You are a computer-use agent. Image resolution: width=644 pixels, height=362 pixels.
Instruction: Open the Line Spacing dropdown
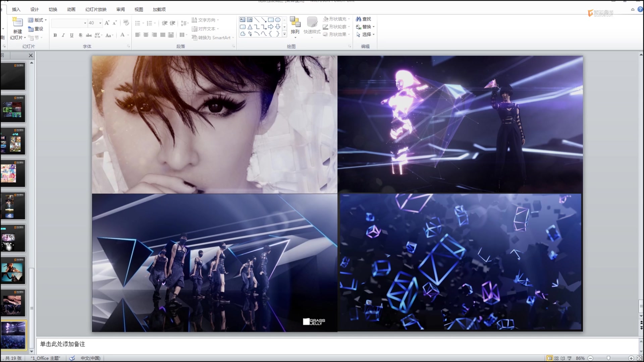coord(184,23)
